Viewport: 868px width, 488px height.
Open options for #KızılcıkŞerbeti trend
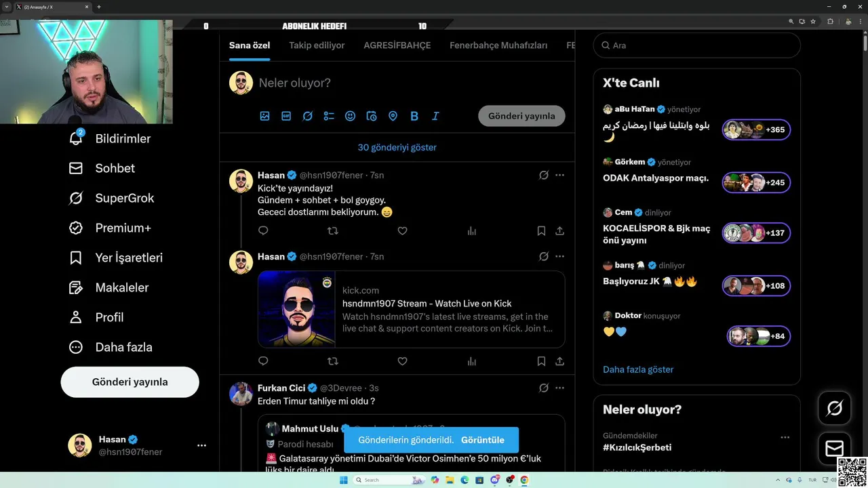(x=785, y=437)
